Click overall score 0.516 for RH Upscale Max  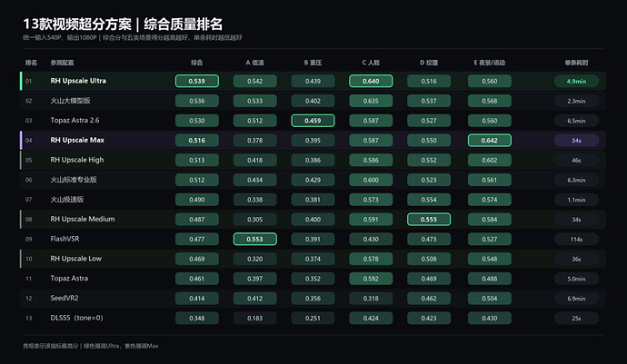[197, 141]
